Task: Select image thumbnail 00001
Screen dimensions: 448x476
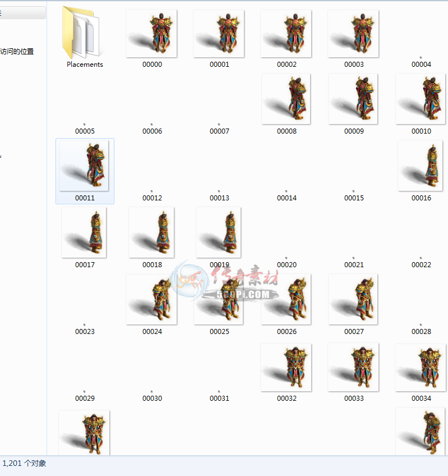Action: pyautogui.click(x=219, y=33)
